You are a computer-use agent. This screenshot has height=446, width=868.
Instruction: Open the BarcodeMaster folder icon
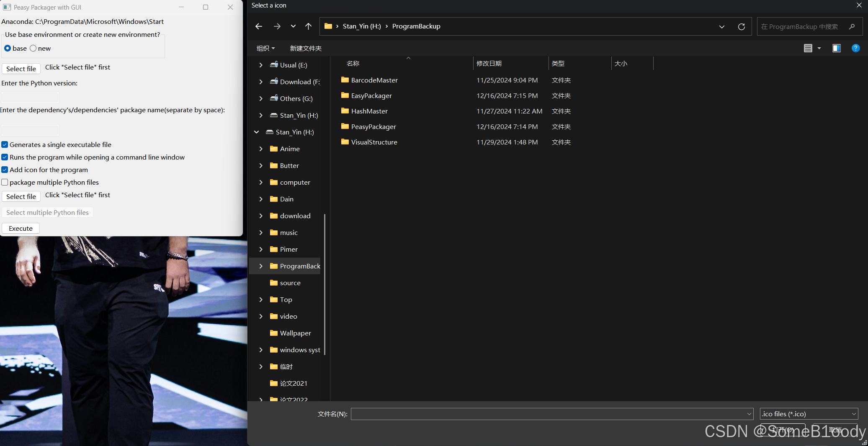click(x=345, y=80)
